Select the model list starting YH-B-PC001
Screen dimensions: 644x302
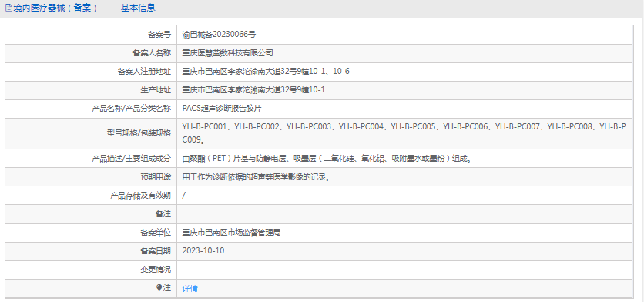[404, 133]
